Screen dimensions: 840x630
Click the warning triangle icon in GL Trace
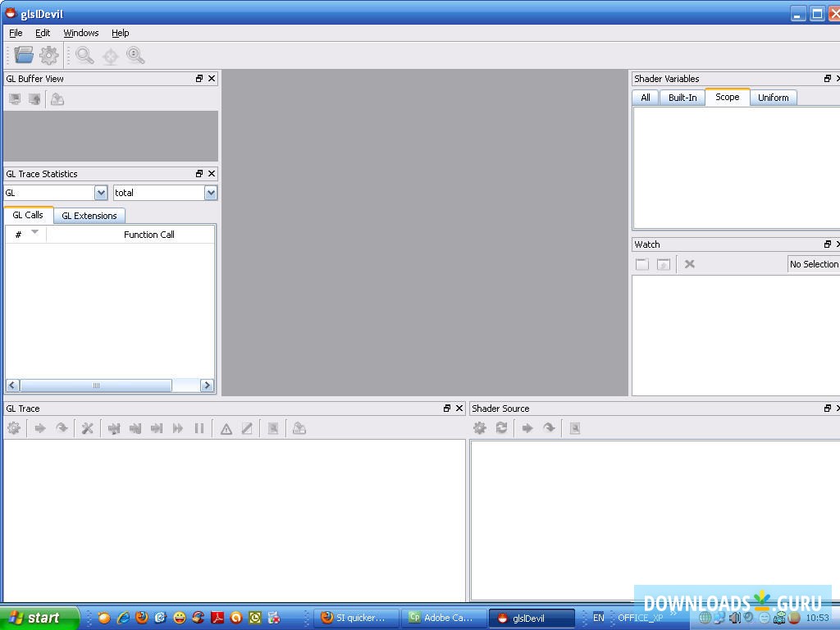tap(226, 428)
